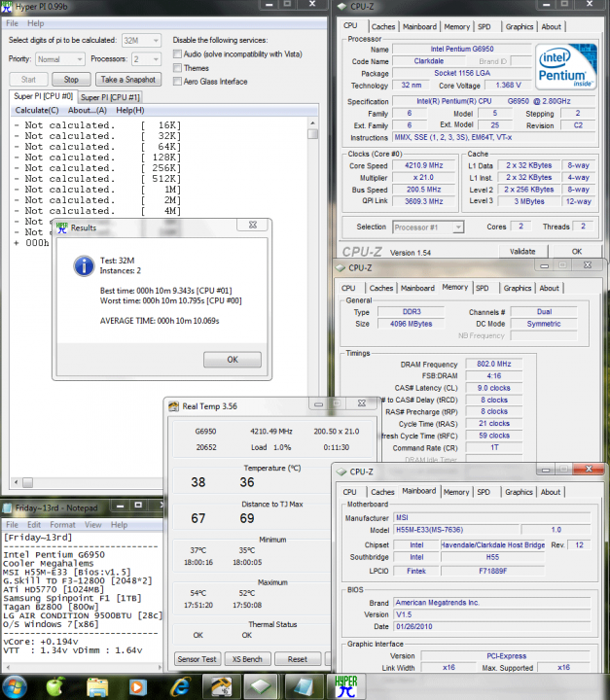
Task: Open the green apple taskbar icon
Action: [55, 686]
